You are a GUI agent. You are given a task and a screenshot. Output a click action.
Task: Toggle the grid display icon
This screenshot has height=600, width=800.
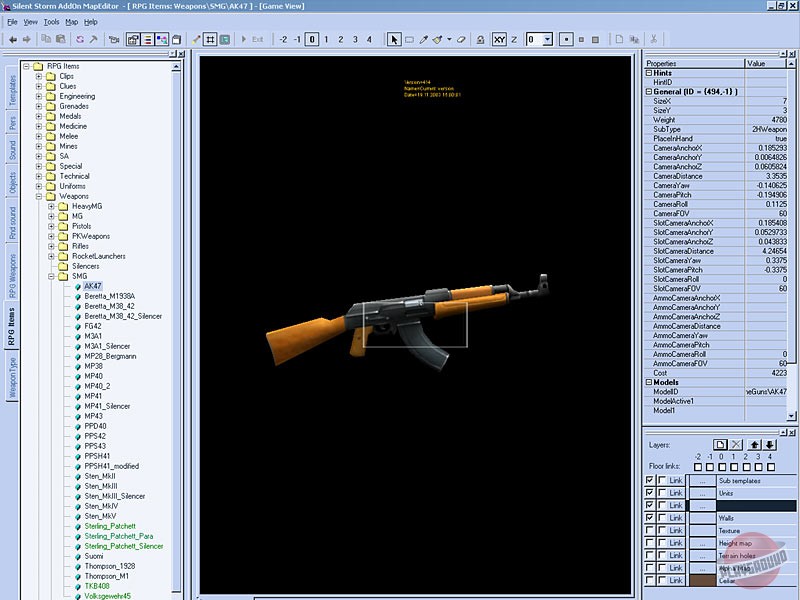pos(210,39)
